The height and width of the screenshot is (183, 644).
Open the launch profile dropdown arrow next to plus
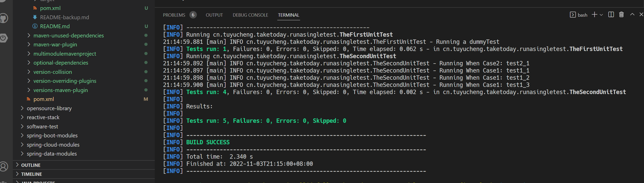(x=601, y=15)
